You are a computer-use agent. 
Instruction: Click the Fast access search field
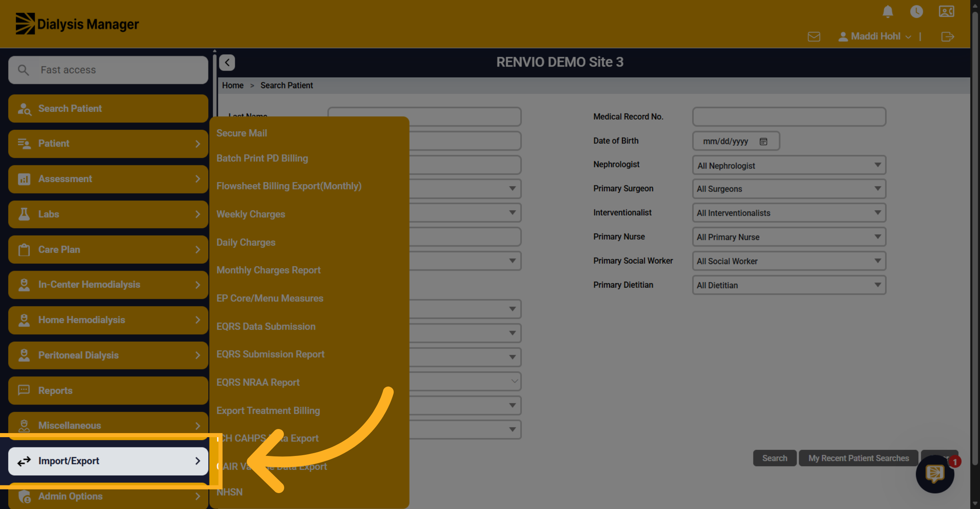[x=108, y=70]
